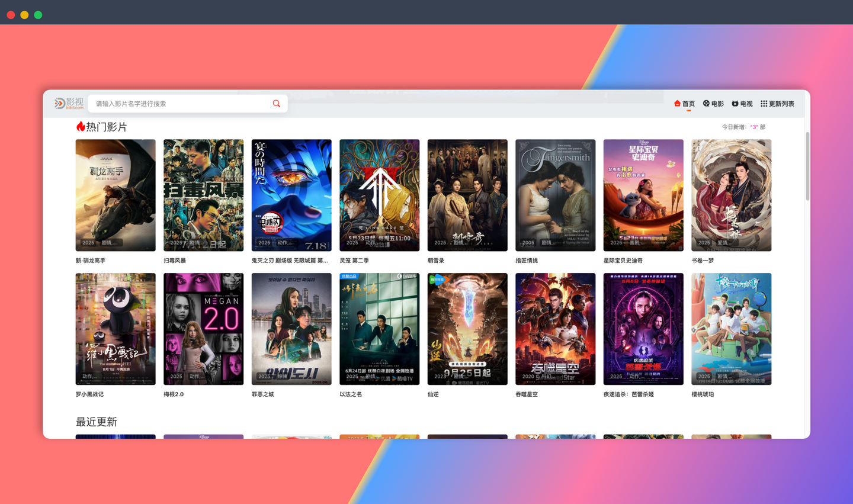Click the 指匠情挑 title link
Screen dimensions: 853x504
527,261
